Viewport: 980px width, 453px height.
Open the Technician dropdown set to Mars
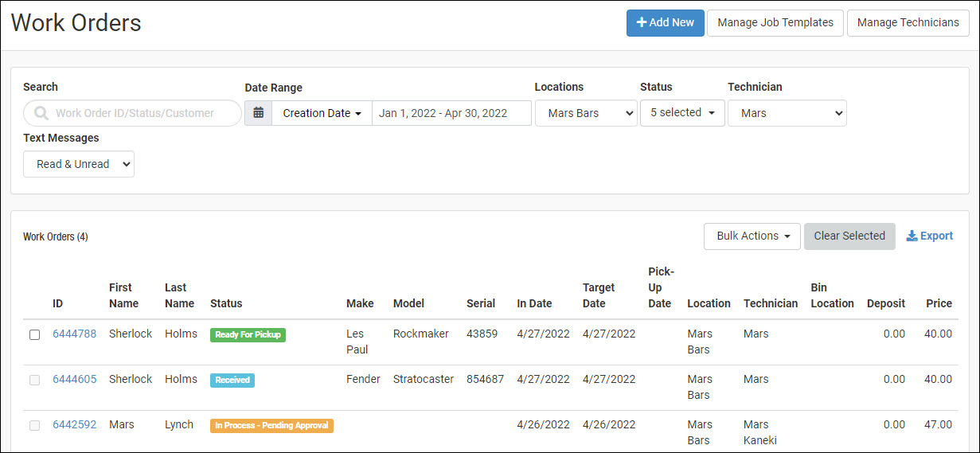tap(787, 113)
